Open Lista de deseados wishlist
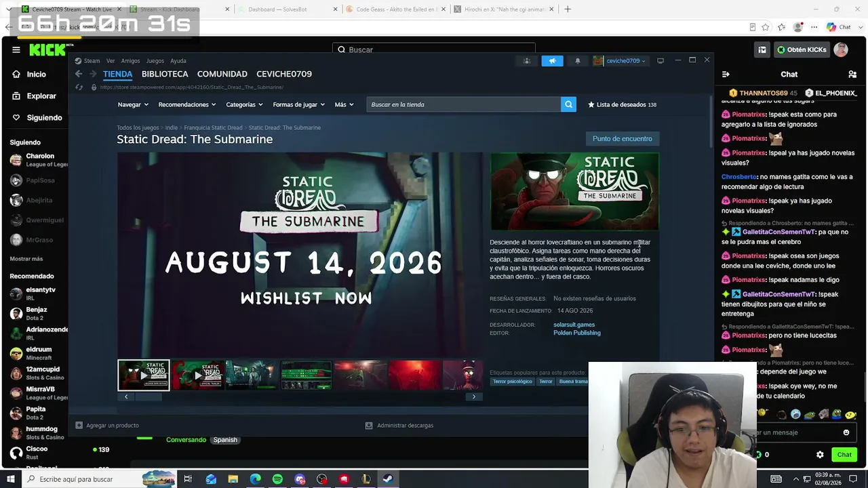The width and height of the screenshot is (868, 488). point(622,104)
